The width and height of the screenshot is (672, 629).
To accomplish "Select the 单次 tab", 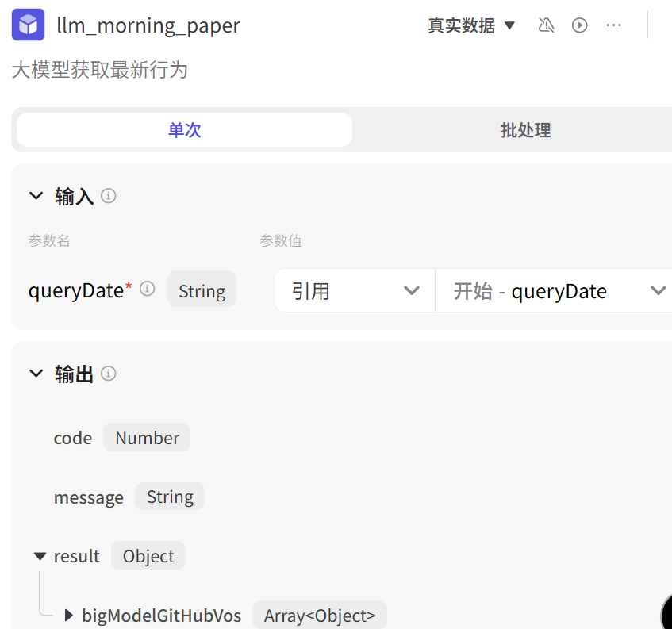I will (x=184, y=129).
